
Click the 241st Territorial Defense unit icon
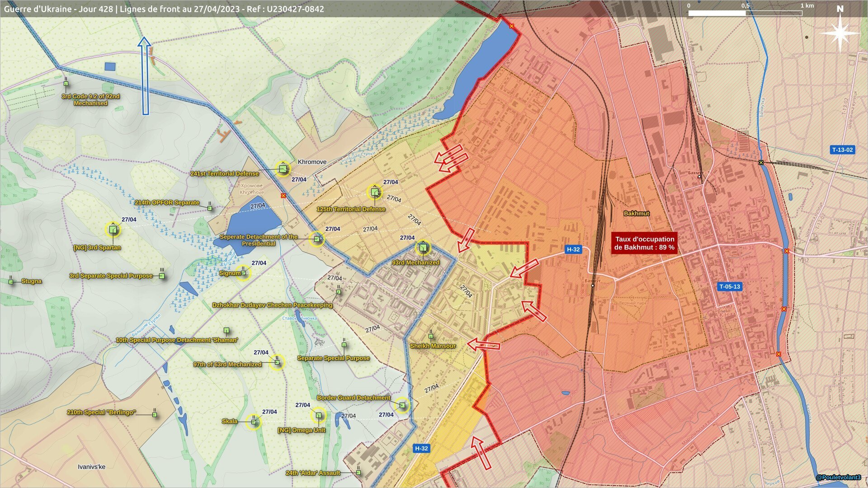click(x=283, y=169)
